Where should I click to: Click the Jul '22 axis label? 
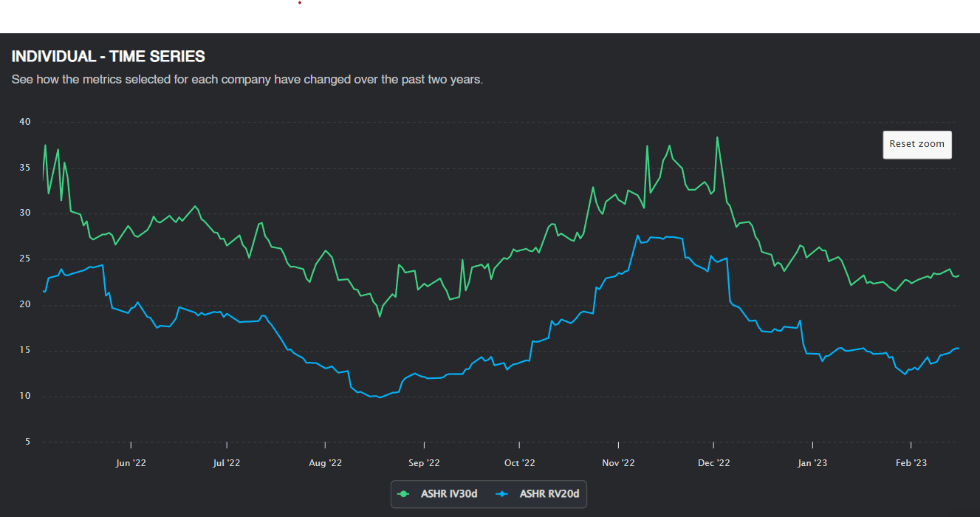coord(226,463)
